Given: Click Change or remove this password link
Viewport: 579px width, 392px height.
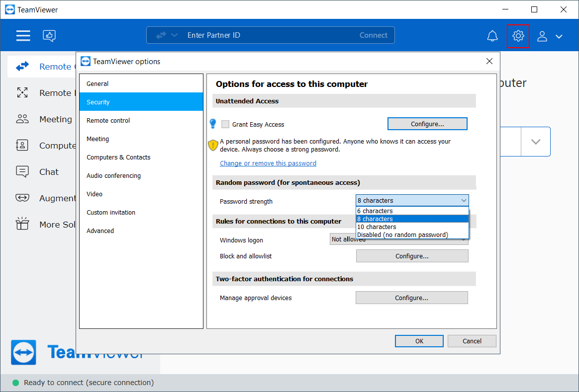Looking at the screenshot, I should click(268, 163).
